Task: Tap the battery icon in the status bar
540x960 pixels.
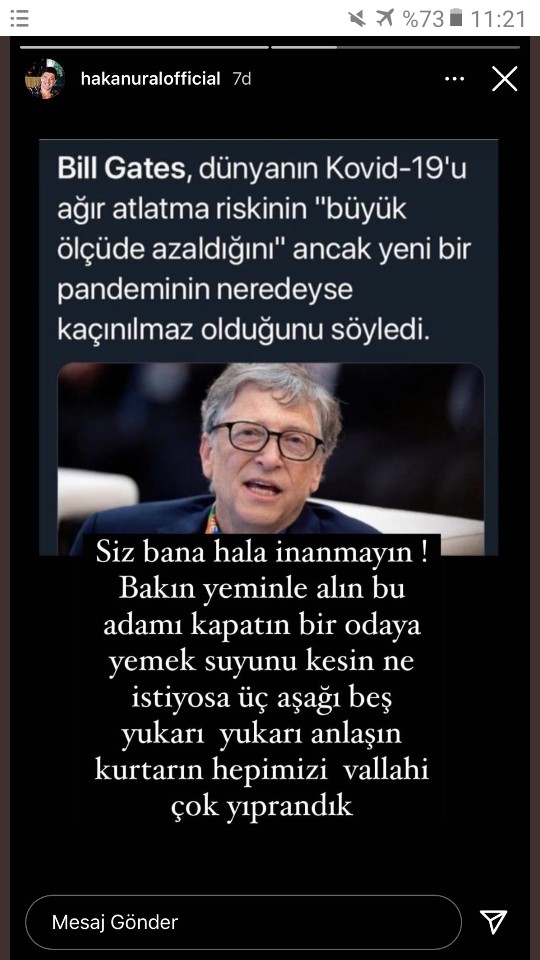Action: coord(456,18)
